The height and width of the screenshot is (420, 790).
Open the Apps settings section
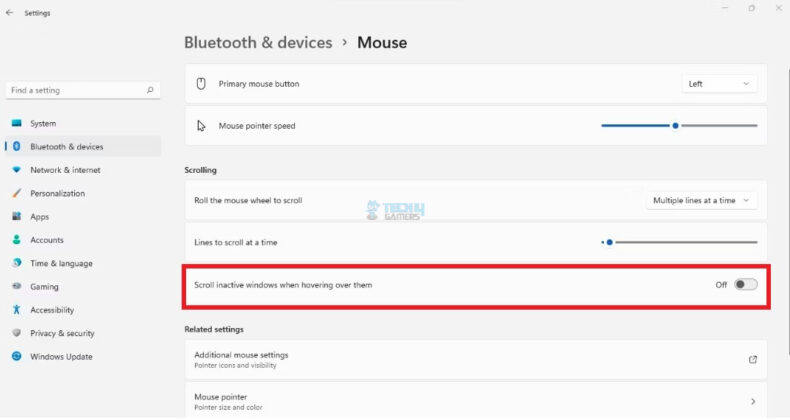point(39,216)
